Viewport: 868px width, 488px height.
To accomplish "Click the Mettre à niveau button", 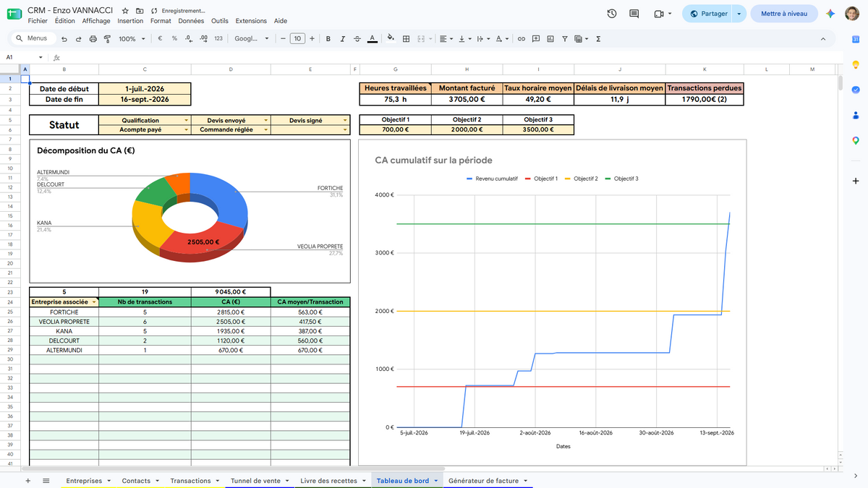I will point(784,14).
